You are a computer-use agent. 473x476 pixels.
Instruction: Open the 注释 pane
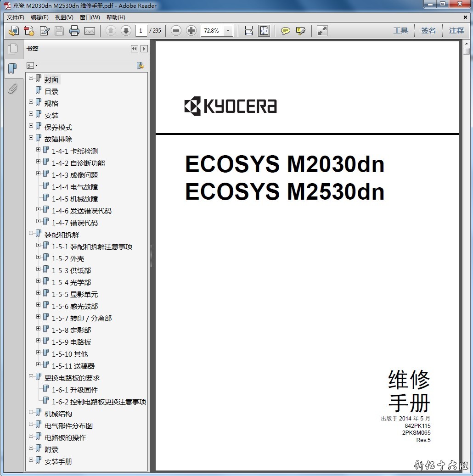(456, 30)
